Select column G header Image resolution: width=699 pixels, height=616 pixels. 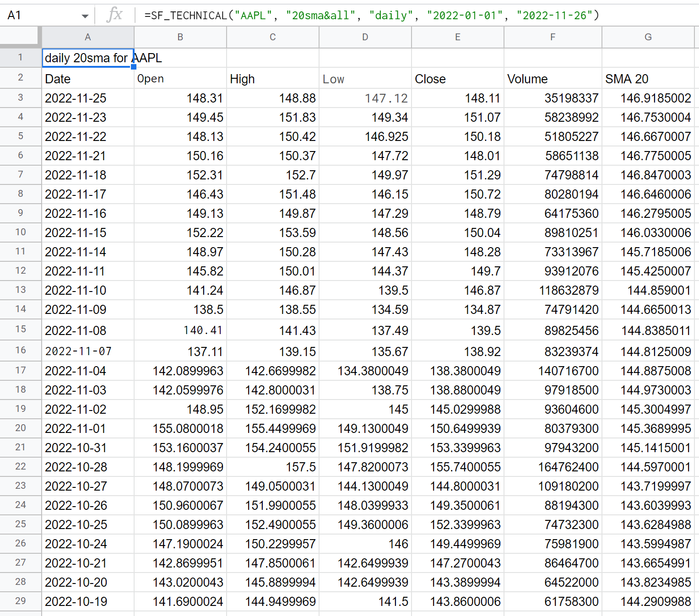point(648,37)
